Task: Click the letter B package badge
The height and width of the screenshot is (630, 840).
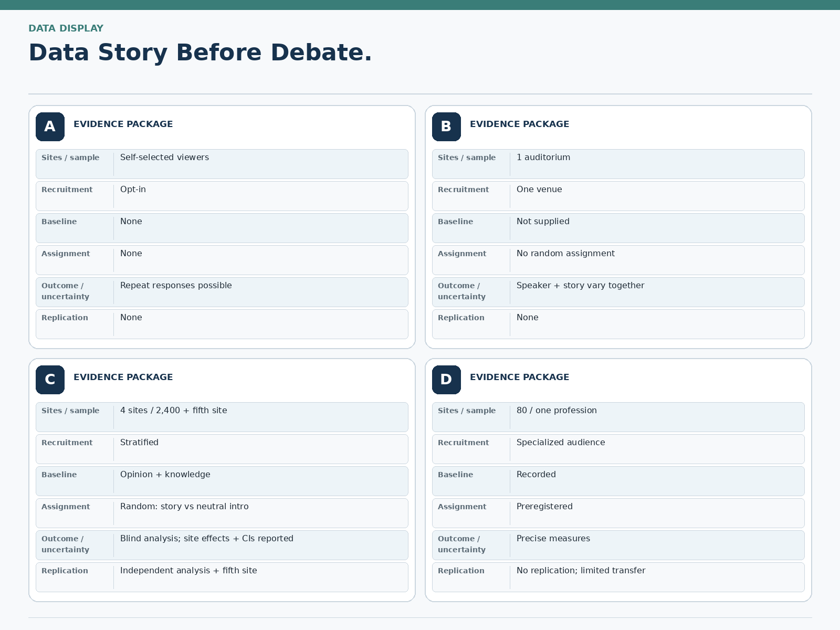Action: click(446, 127)
